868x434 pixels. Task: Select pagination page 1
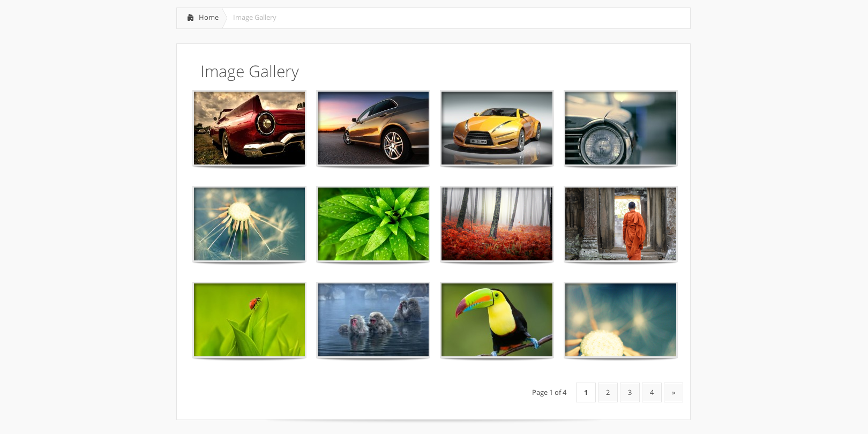[586, 393]
